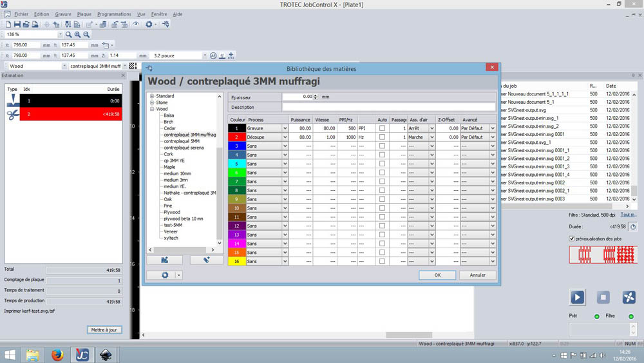The image size is (644, 363).
Task: Uncheck prévisualisation des jobs checkbox
Action: (572, 239)
